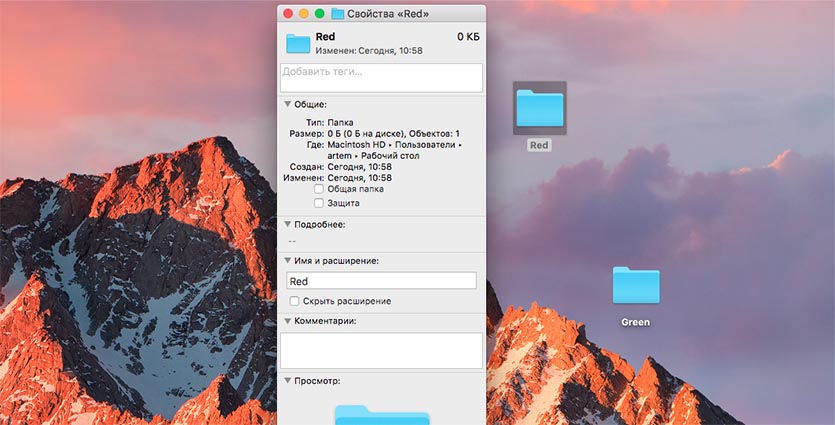Collapse the Общие section
Screen dimensions: 835x425
click(288, 104)
